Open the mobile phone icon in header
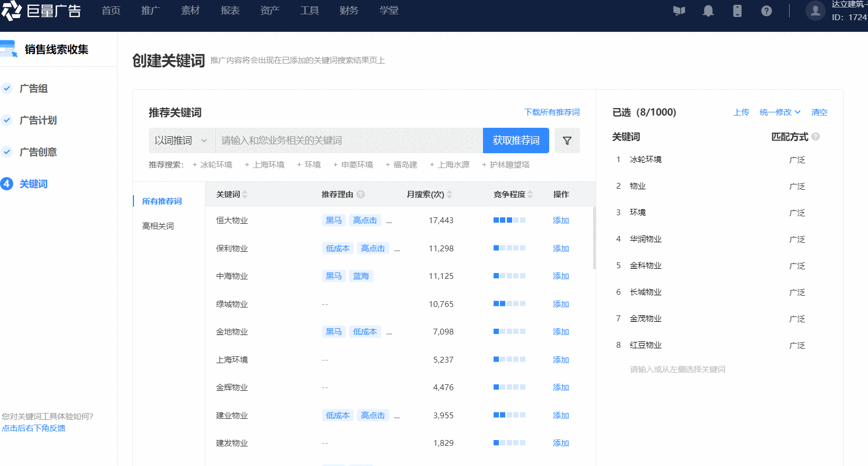Viewport: 868px width, 466px height. click(x=737, y=11)
